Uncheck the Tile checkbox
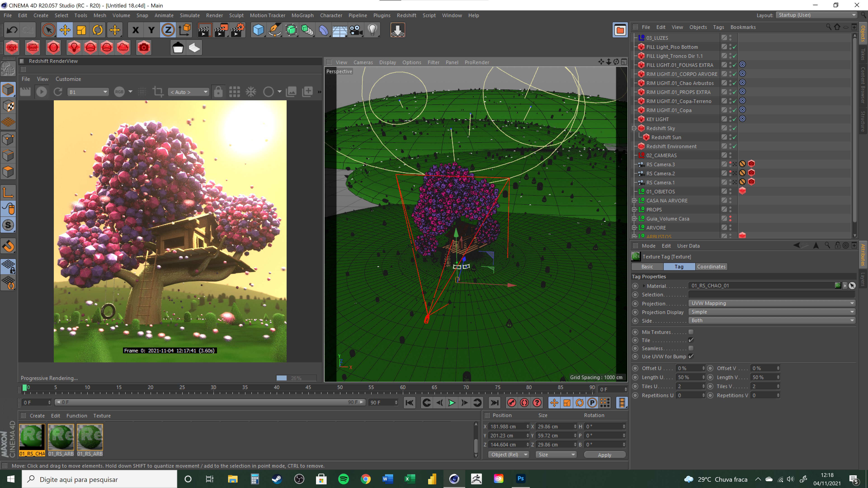The height and width of the screenshot is (488, 868). 691,340
